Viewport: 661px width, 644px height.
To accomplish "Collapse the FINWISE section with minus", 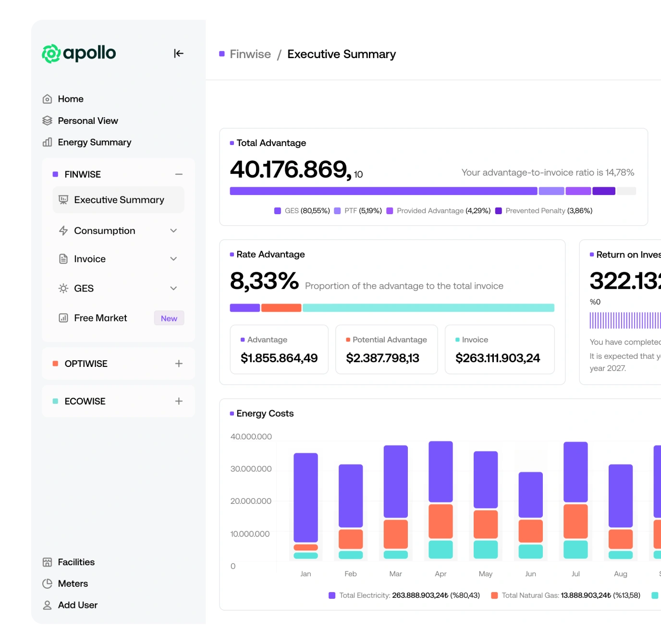I will click(179, 174).
